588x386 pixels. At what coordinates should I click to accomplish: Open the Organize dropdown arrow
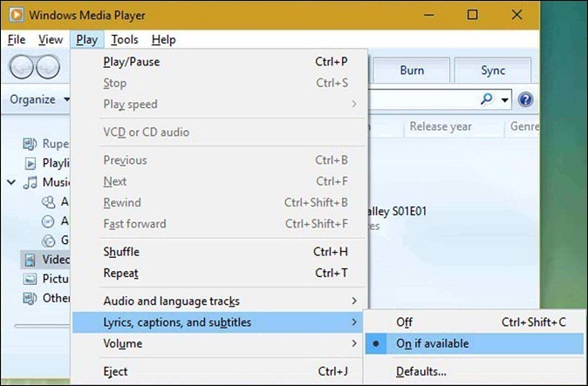coord(67,99)
